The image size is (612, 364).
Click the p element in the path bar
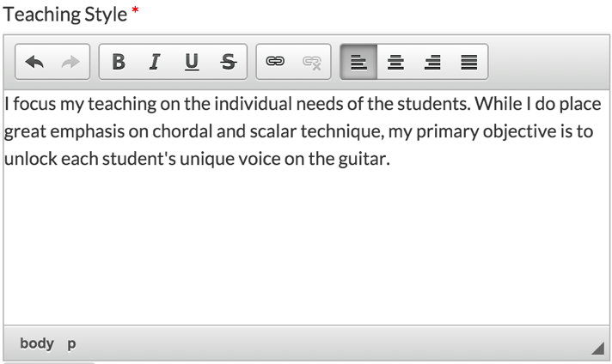click(71, 343)
